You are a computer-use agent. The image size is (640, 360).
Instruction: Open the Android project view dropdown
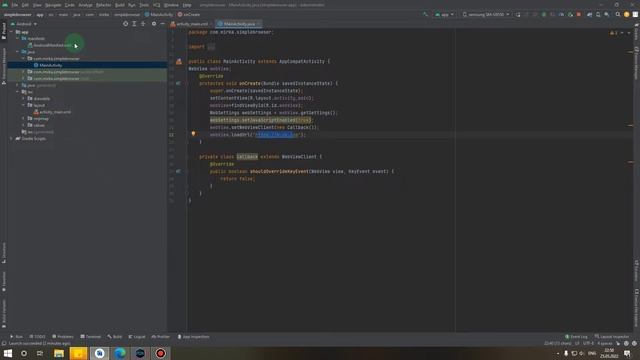pyautogui.click(x=24, y=24)
